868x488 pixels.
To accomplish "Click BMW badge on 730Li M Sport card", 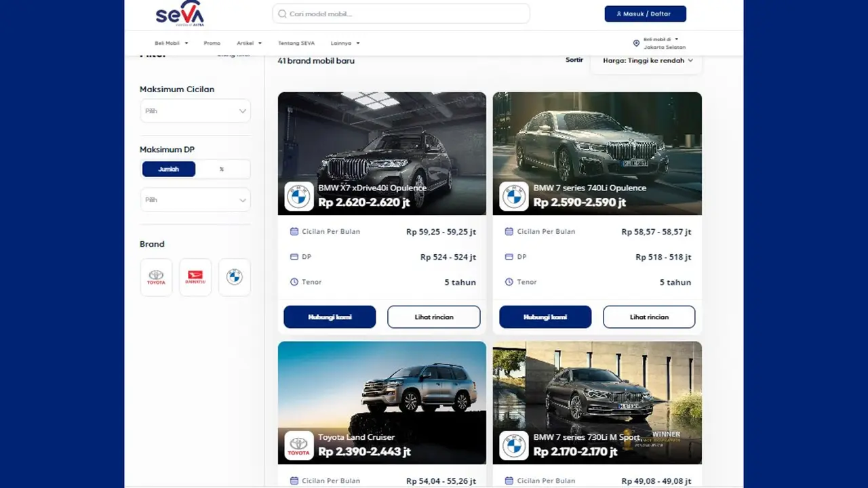I will [x=514, y=445].
